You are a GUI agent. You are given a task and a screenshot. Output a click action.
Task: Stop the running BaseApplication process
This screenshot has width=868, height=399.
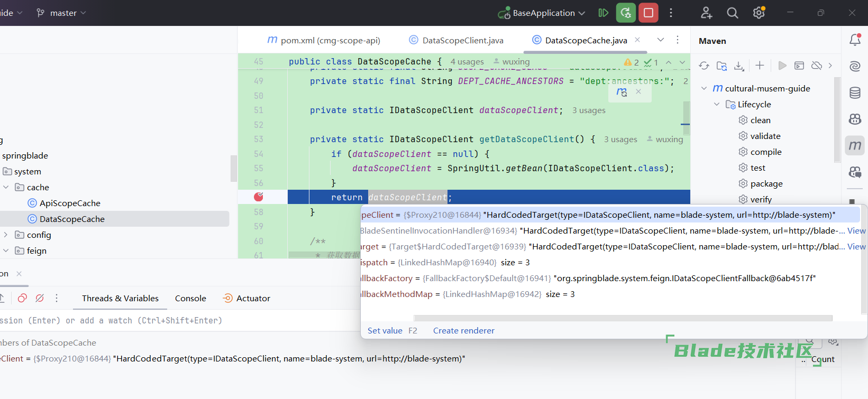pos(648,13)
